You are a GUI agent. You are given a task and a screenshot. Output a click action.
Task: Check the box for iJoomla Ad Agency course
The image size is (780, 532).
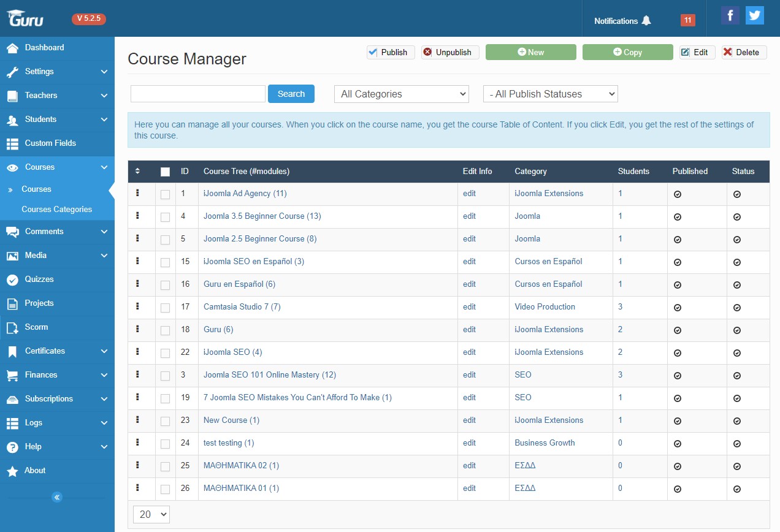[165, 194]
